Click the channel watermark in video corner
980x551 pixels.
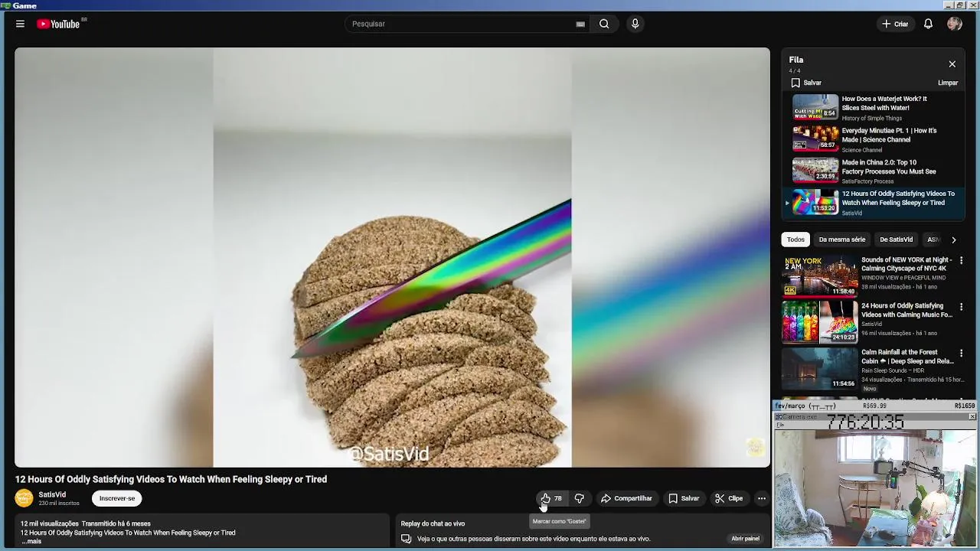[x=755, y=447]
